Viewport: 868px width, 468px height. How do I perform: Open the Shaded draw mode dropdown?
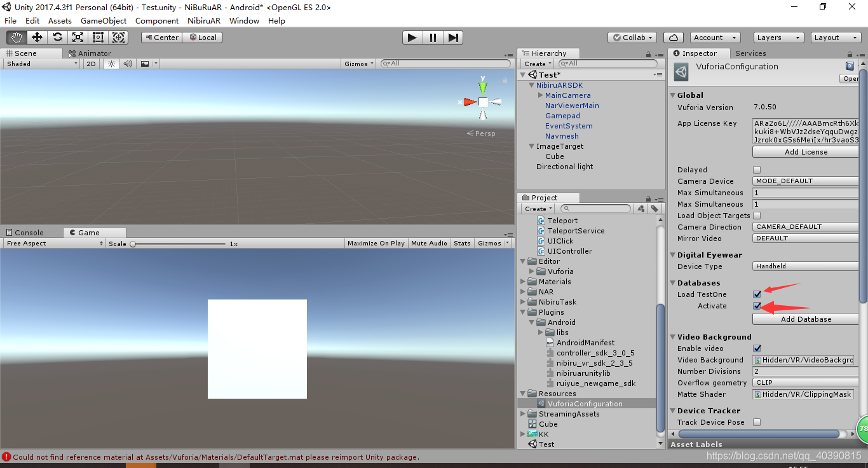coord(42,64)
